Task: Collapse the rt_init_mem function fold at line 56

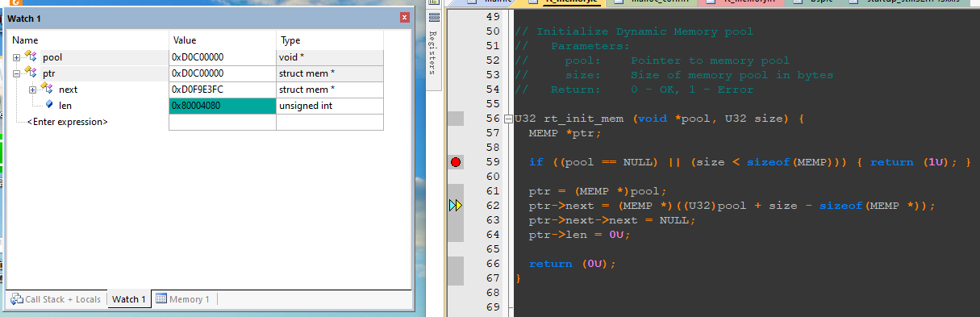Action: click(507, 119)
